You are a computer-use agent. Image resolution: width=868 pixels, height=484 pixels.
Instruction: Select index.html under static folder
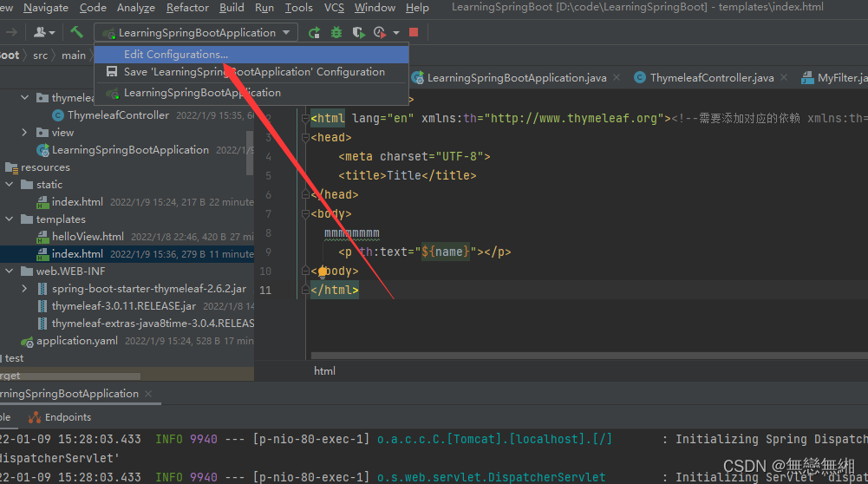[77, 202]
